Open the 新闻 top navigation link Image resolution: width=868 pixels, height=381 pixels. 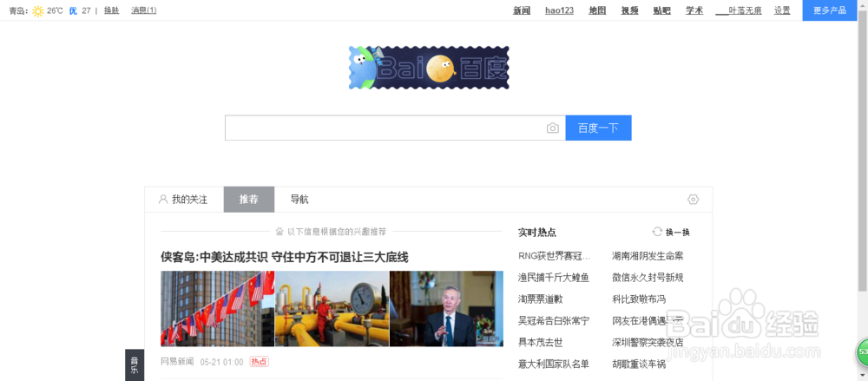[x=522, y=10]
